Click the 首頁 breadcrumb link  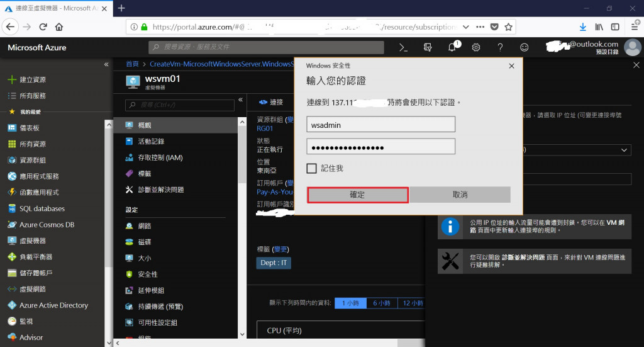coord(132,64)
